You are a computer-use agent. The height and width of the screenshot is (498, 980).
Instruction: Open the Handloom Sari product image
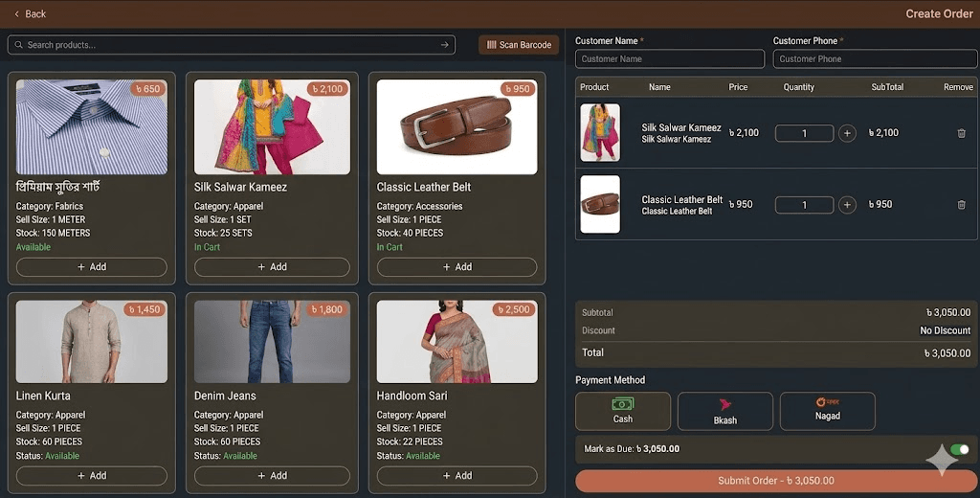click(x=457, y=342)
